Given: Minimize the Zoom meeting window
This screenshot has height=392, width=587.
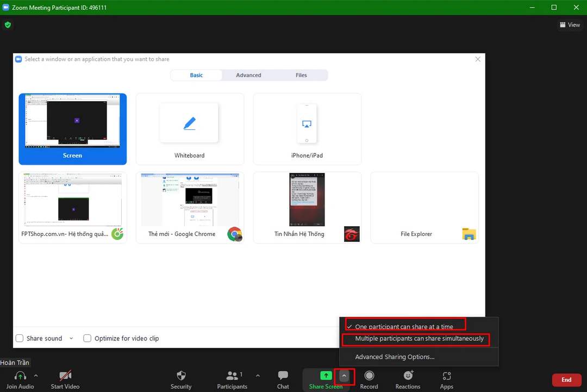Looking at the screenshot, I should 532,8.
